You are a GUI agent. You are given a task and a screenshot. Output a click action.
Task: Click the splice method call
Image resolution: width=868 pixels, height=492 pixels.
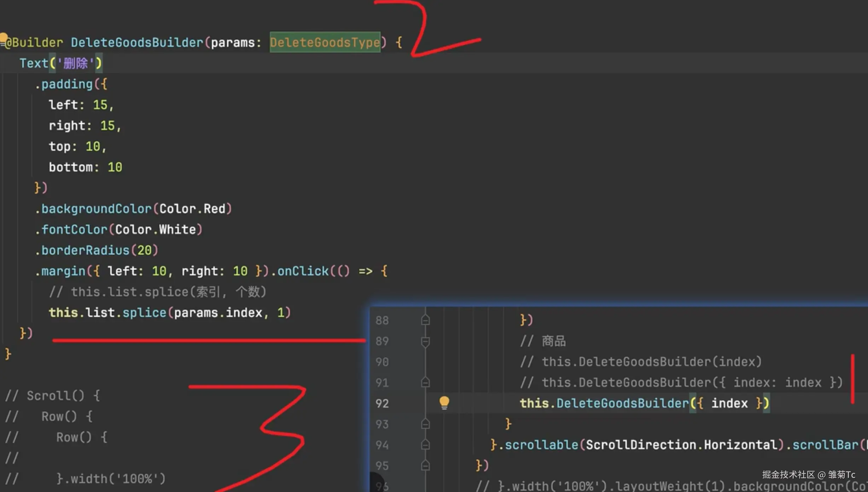(x=144, y=313)
